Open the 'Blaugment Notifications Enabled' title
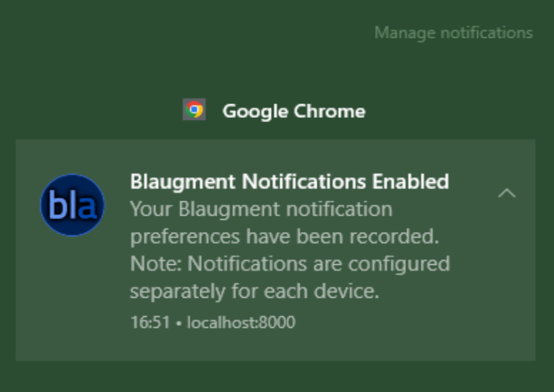The image size is (554, 392). click(x=289, y=182)
